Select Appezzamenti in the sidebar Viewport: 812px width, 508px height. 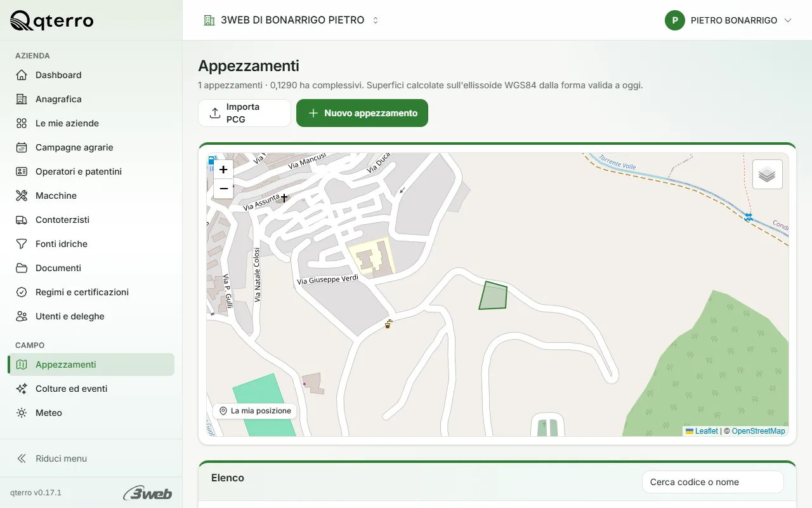(x=91, y=364)
